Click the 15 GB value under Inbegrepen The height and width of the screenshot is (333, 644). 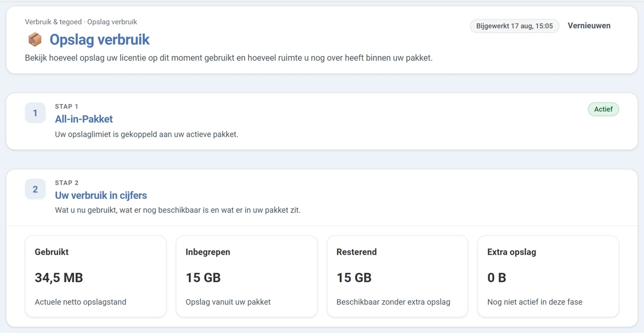203,278
